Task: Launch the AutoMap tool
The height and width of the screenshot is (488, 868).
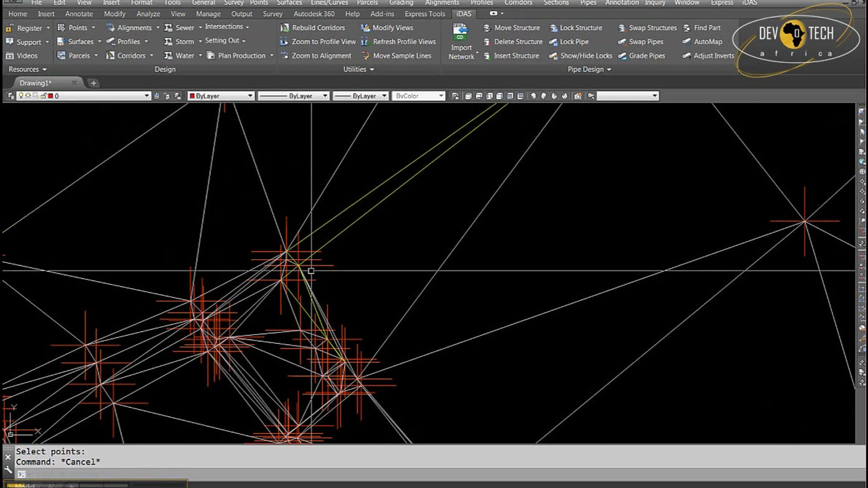Action: click(702, 42)
